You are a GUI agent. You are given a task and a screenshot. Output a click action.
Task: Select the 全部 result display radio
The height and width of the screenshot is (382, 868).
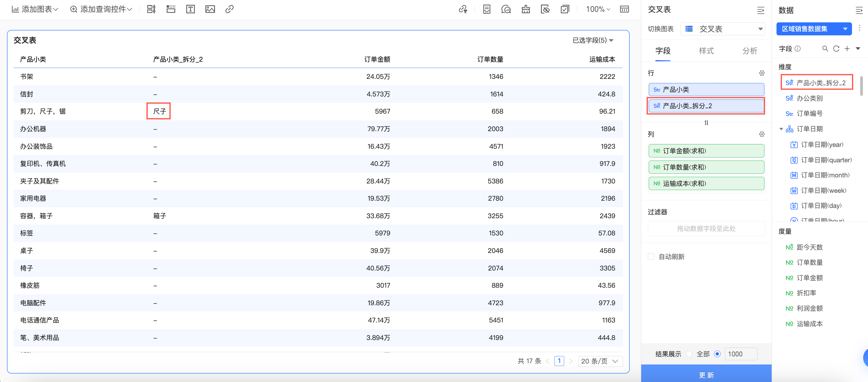pos(689,354)
